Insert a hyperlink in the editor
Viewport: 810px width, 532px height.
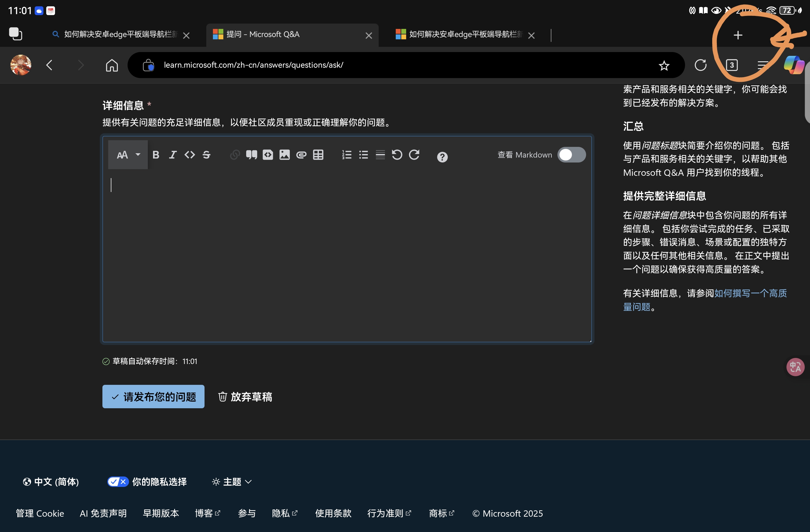click(x=235, y=155)
